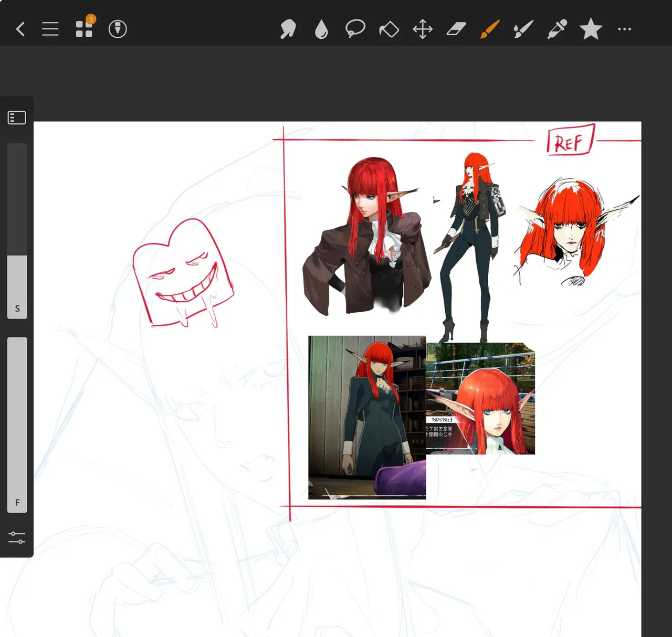Click the brush size slider marked S
Screen dimensions: 672x637
(x=17, y=231)
